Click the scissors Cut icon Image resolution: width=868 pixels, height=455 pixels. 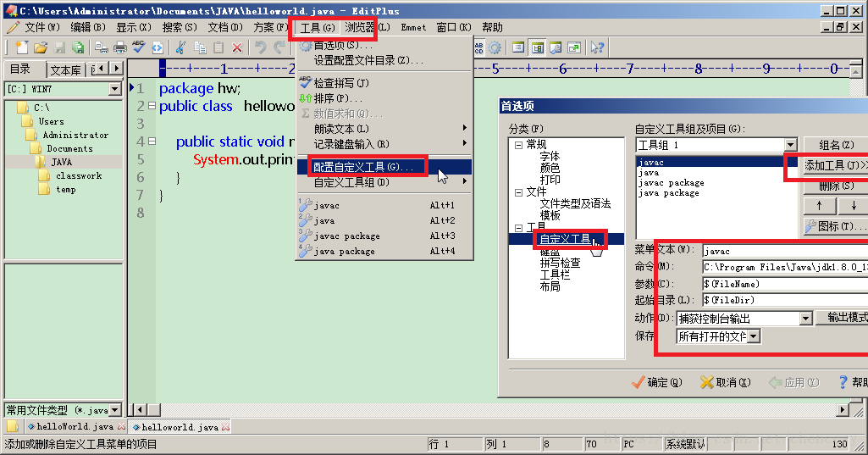(x=180, y=48)
